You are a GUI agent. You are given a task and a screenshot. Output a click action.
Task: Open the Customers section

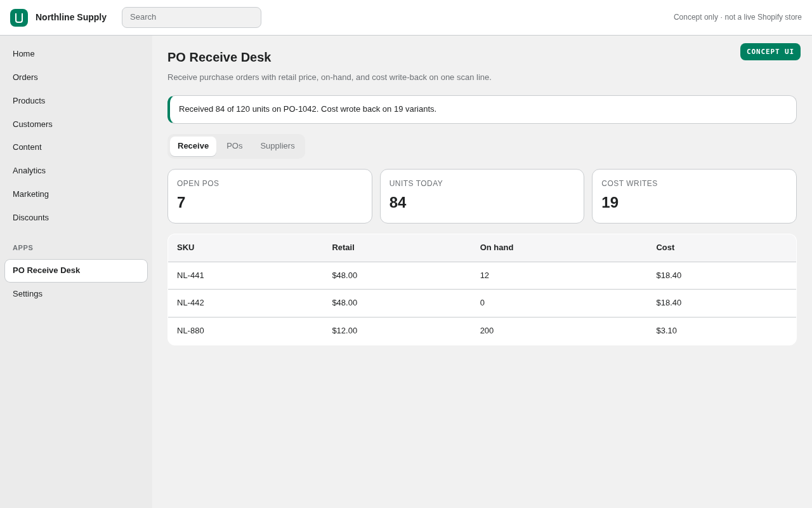pyautogui.click(x=76, y=124)
